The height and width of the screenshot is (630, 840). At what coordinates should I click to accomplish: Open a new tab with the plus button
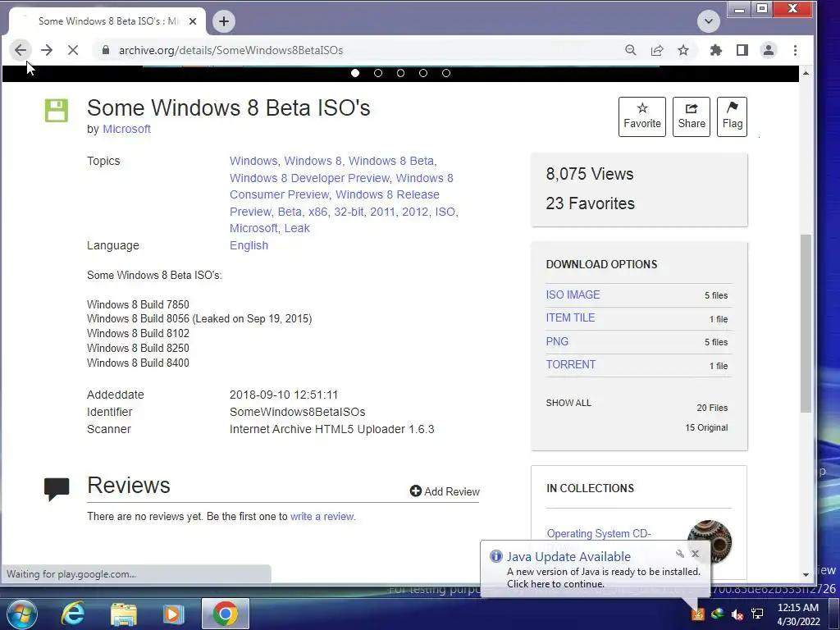pos(224,21)
